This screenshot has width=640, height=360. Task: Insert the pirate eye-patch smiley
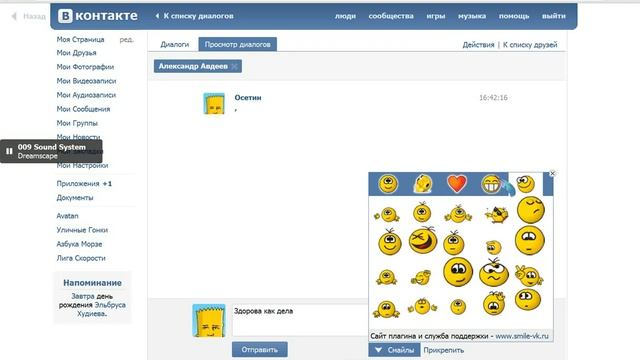(496, 214)
